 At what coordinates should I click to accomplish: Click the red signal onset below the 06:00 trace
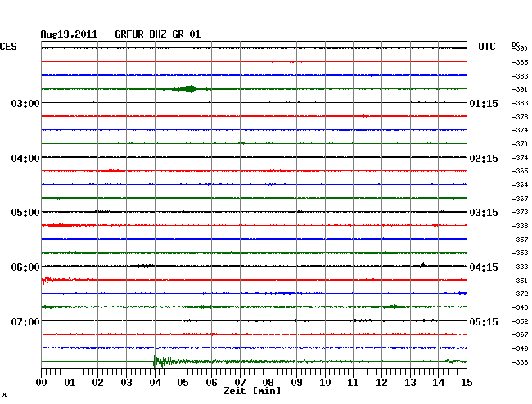coord(46,281)
